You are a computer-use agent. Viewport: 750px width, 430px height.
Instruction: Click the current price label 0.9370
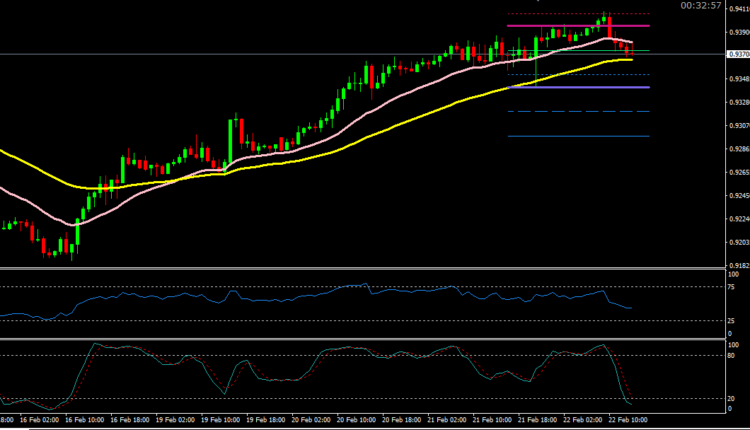click(x=738, y=55)
